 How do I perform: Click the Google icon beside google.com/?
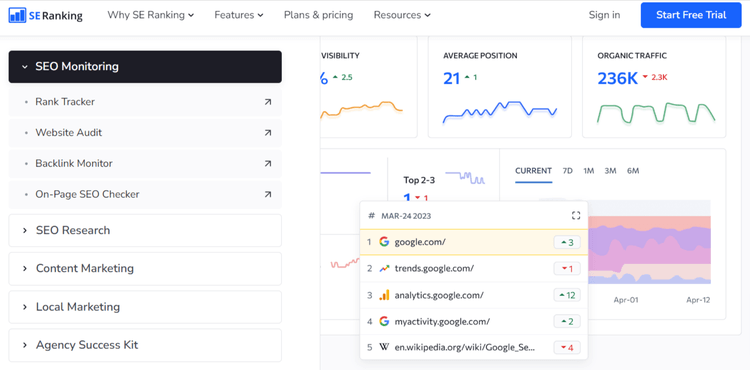tap(384, 242)
